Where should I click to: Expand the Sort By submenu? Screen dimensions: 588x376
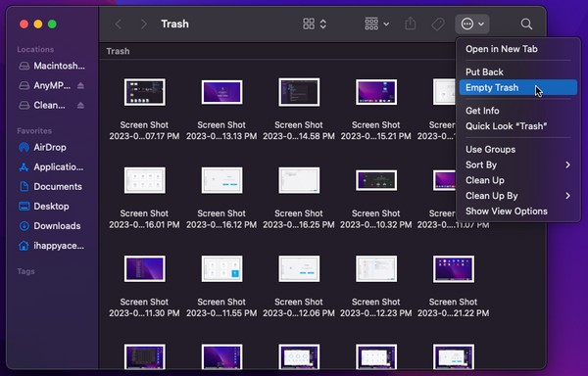[x=517, y=164]
